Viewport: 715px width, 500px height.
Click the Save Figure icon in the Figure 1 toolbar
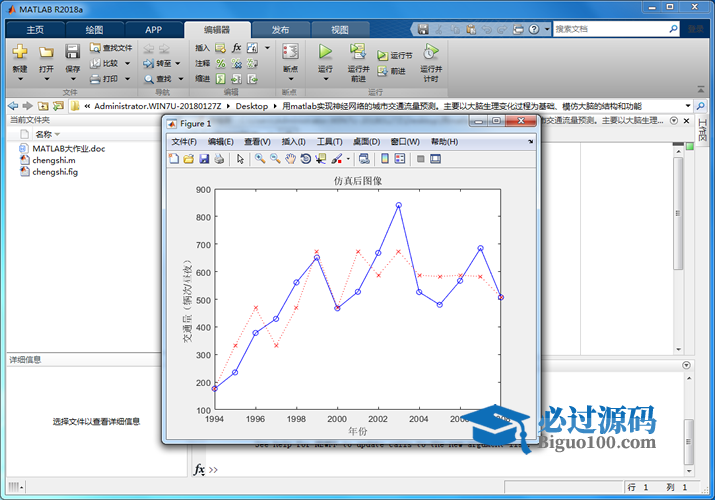tap(204, 159)
